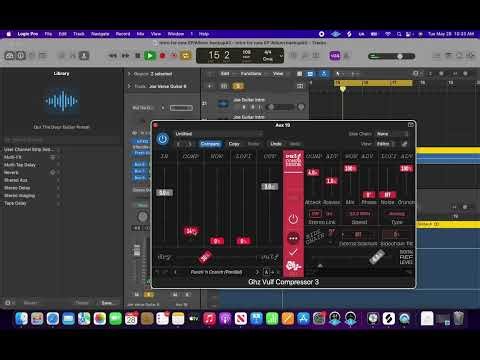Click the plugin link chain icon
This screenshot has height=360, width=480.
[404, 144]
